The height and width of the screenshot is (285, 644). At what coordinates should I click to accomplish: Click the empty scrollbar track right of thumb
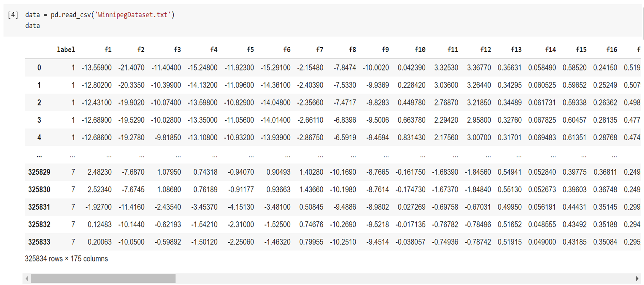(x=404, y=279)
